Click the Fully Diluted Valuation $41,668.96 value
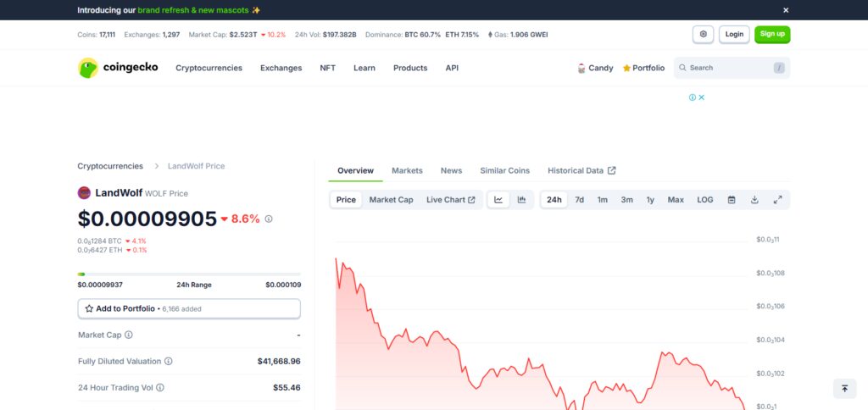868x410 pixels. pos(279,362)
